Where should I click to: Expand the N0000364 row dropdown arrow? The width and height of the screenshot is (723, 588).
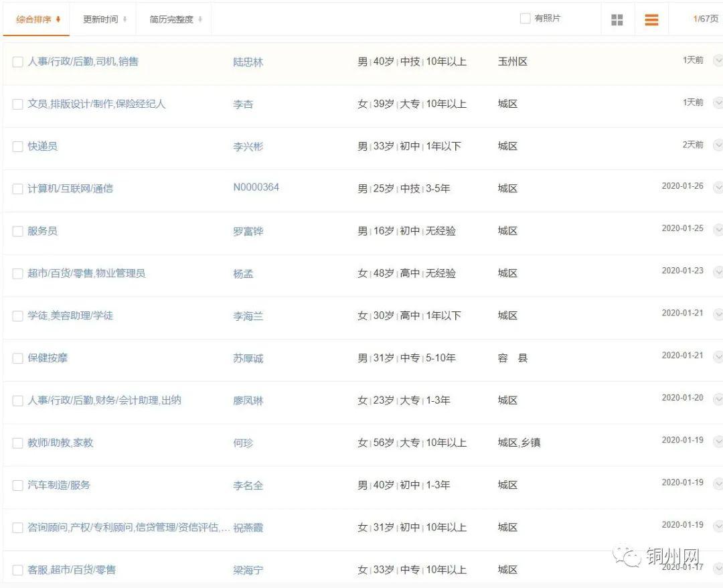point(718,188)
